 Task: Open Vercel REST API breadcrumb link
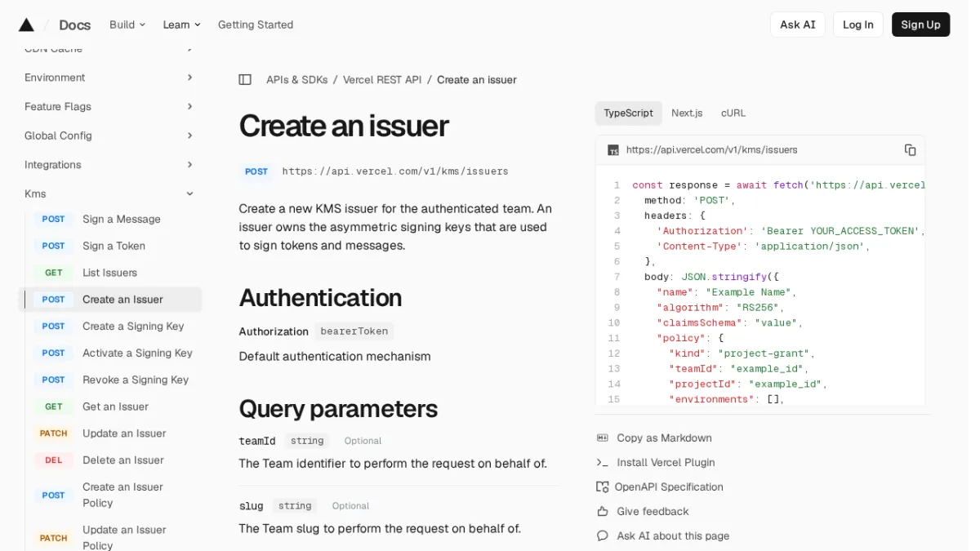pyautogui.click(x=382, y=80)
